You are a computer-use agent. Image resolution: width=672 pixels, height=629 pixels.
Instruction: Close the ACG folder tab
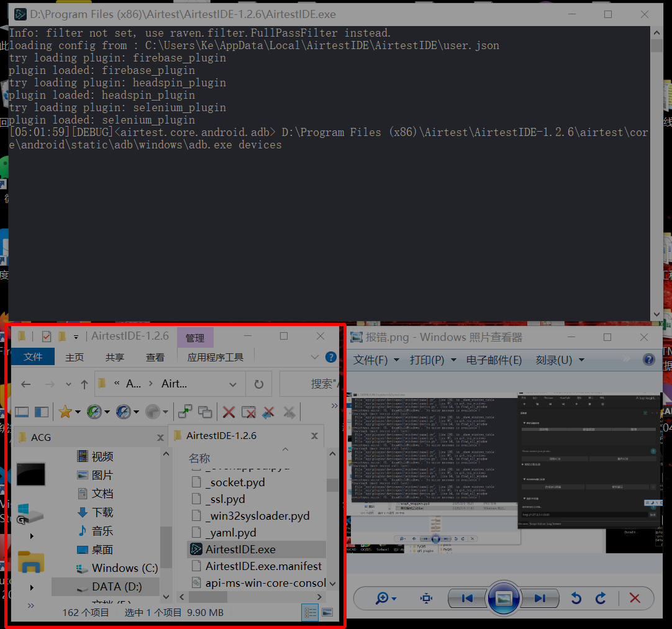point(160,438)
